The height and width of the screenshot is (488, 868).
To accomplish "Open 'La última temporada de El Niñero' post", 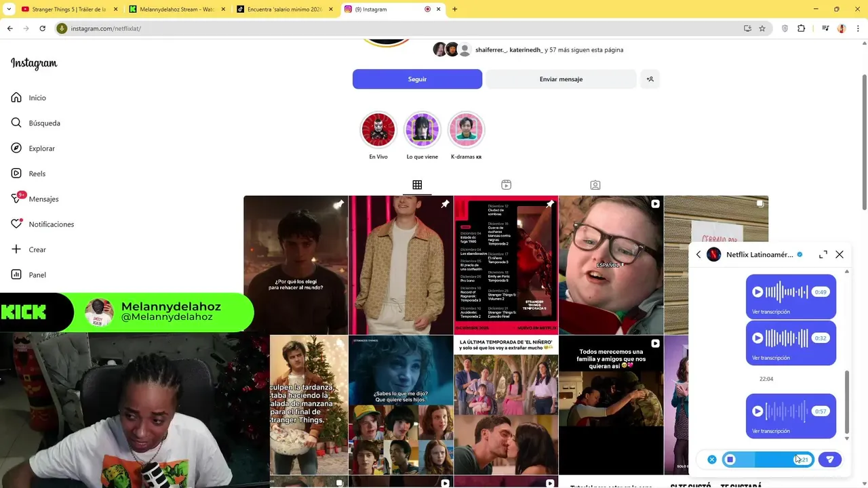I will coord(506,405).
